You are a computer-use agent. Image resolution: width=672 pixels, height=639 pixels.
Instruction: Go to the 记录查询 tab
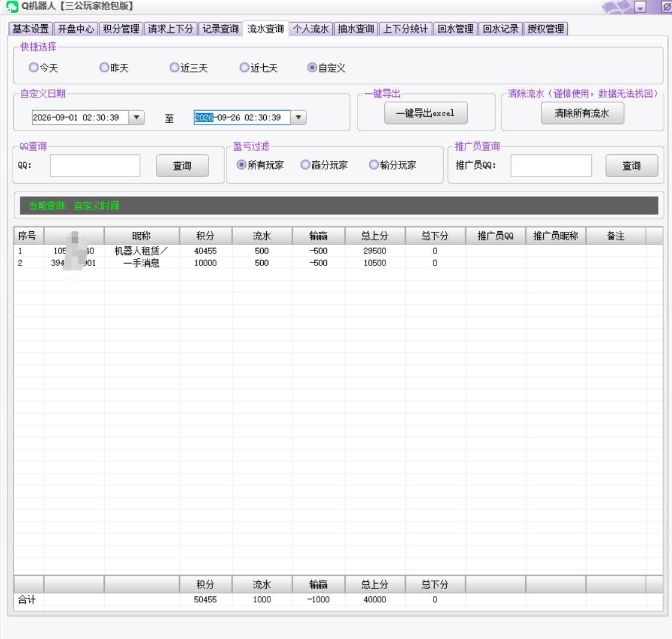[x=220, y=29]
